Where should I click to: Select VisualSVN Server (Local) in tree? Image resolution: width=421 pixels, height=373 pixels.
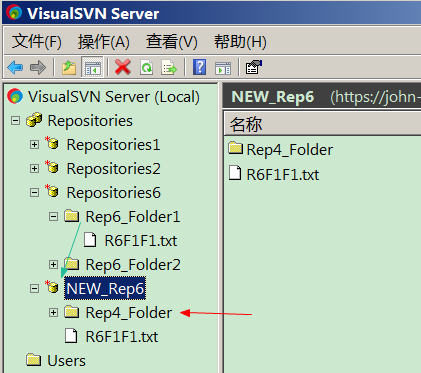[x=114, y=97]
